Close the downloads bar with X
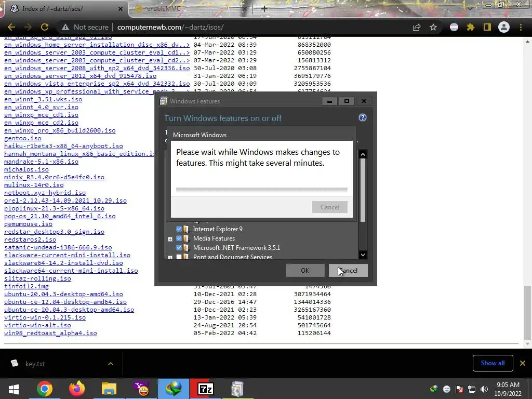The width and height of the screenshot is (532, 399). click(x=523, y=363)
